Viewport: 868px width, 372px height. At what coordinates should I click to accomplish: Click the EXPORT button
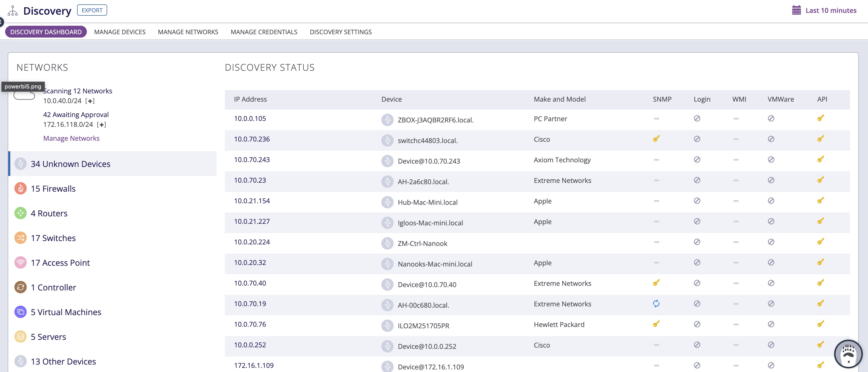coord(92,10)
